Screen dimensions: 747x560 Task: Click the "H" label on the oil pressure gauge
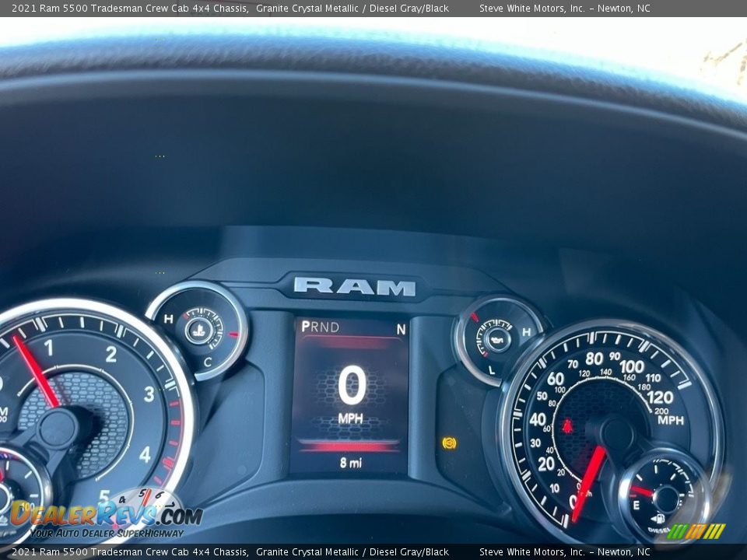click(527, 332)
